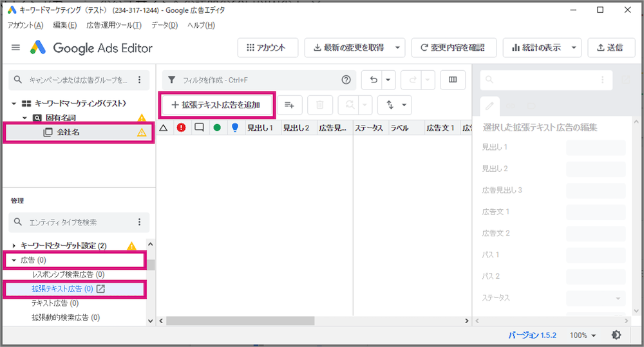Select the 会社名 ad group
Screen dimensions: 644x347
tap(79, 132)
